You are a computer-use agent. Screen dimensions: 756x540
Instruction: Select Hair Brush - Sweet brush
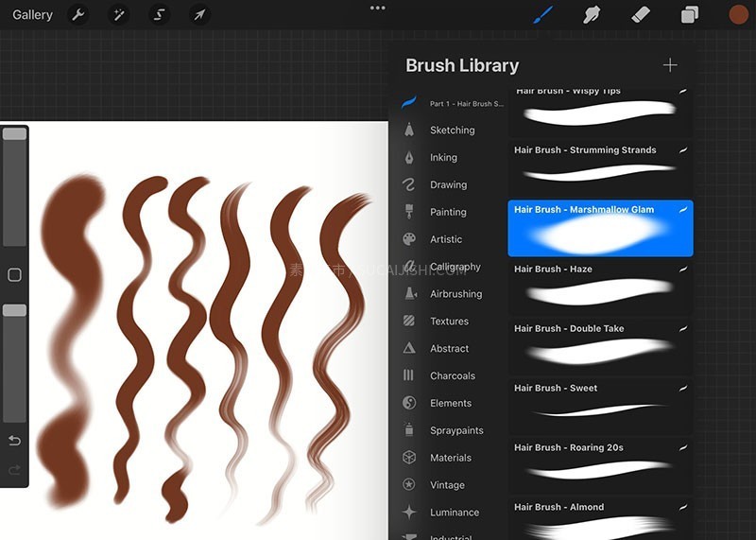point(600,407)
